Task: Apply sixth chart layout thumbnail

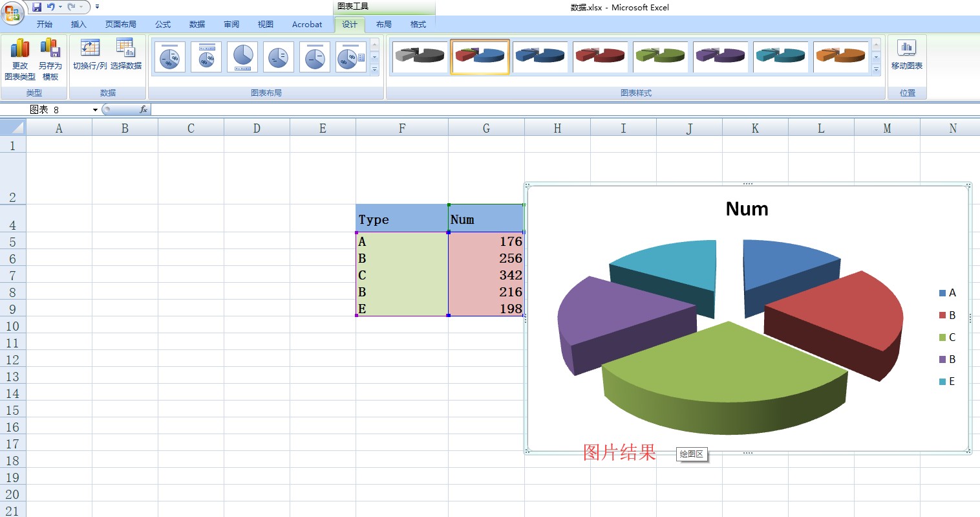Action: tap(351, 57)
